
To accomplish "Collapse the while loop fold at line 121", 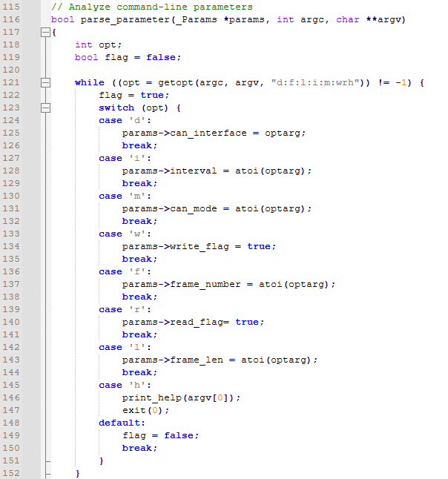I will [x=45, y=82].
